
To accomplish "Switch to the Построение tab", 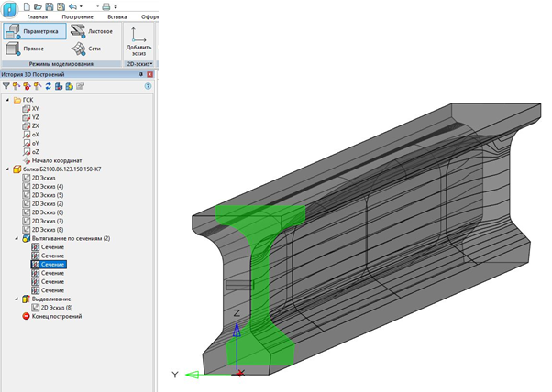I will pyautogui.click(x=77, y=16).
